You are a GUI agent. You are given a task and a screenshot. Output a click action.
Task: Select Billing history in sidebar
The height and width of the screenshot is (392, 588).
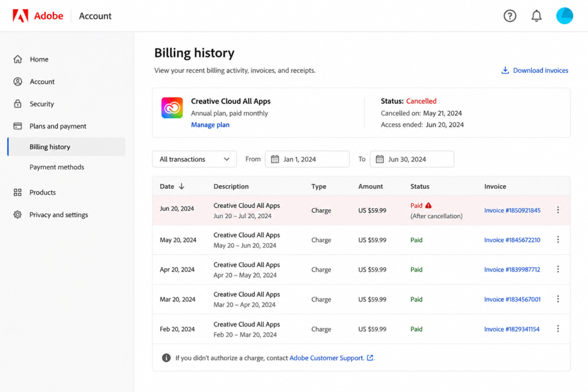tap(67, 146)
